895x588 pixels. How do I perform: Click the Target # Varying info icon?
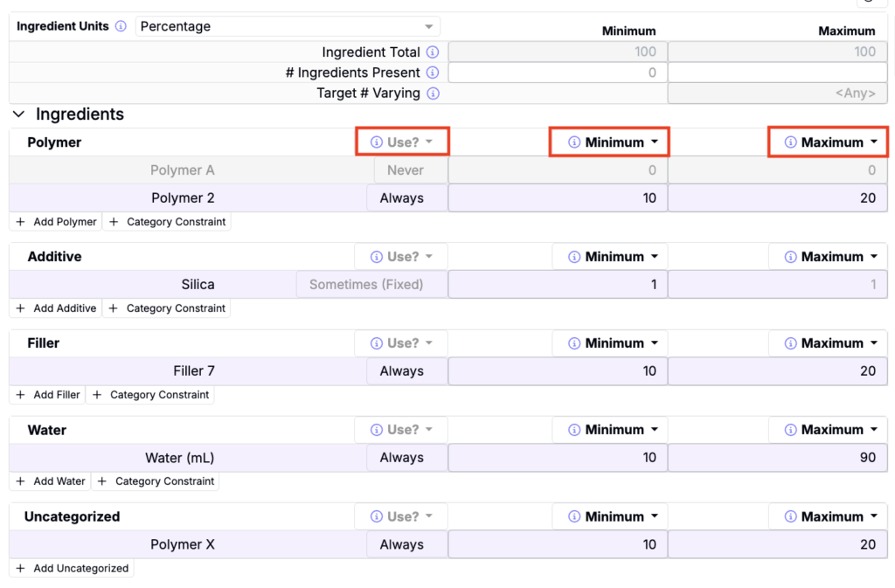(x=433, y=93)
